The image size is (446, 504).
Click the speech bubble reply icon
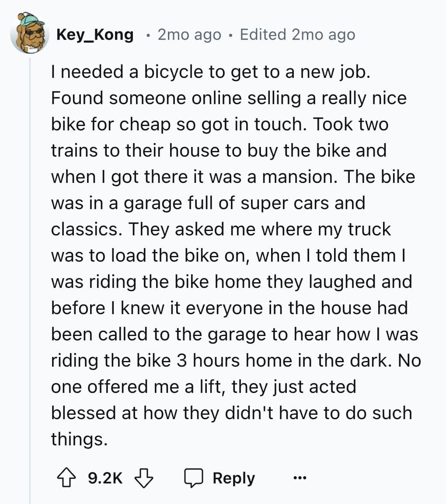click(x=193, y=478)
